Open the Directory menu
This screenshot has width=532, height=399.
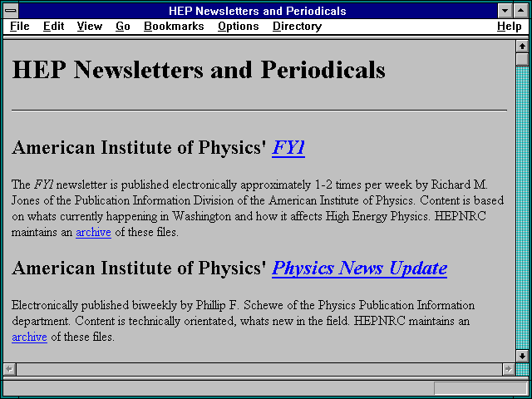coord(298,26)
